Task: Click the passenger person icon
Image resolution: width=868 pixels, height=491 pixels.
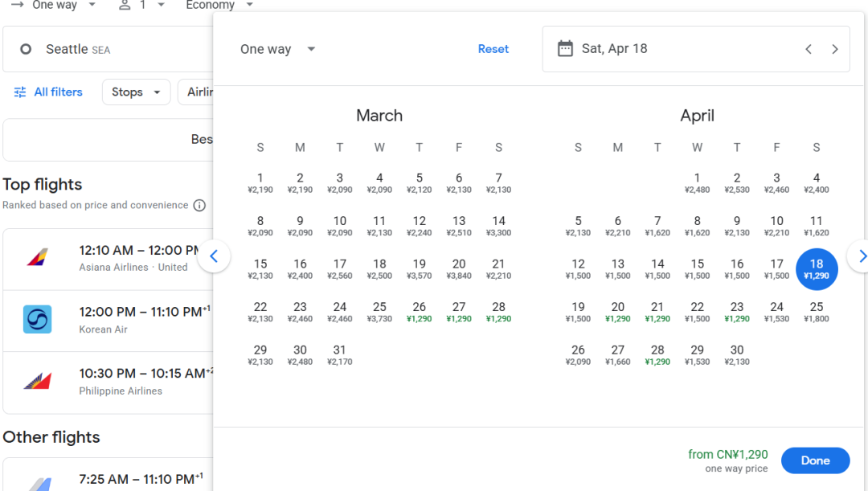Action: (125, 5)
